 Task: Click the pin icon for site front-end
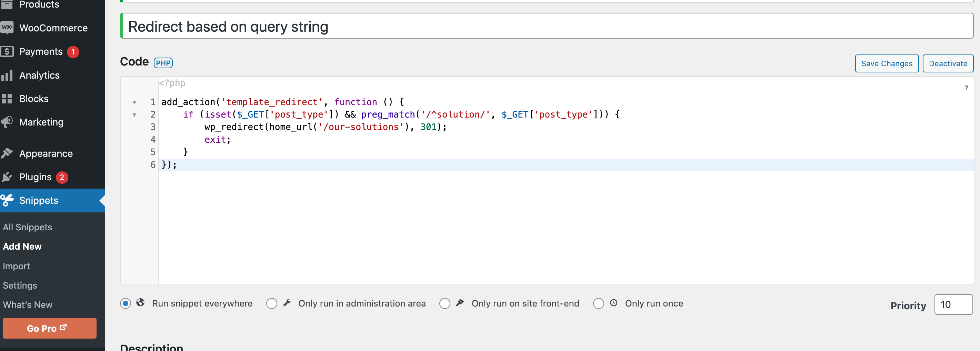tap(460, 303)
